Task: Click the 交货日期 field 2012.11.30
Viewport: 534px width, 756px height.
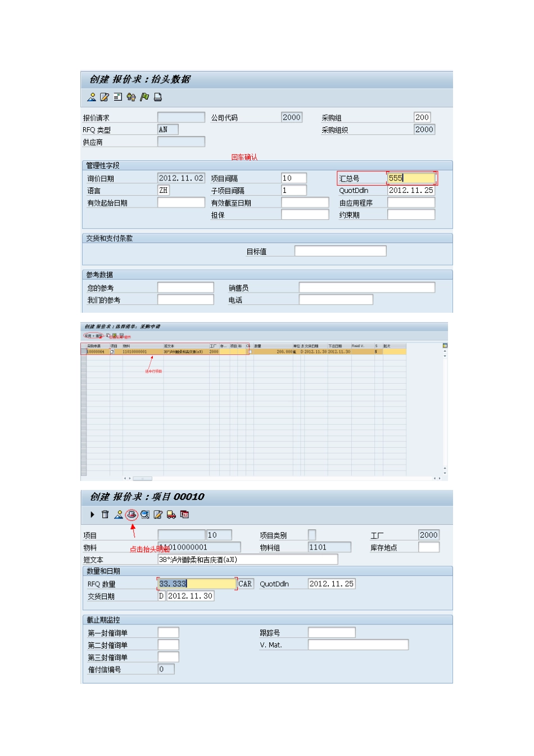Action: click(191, 596)
